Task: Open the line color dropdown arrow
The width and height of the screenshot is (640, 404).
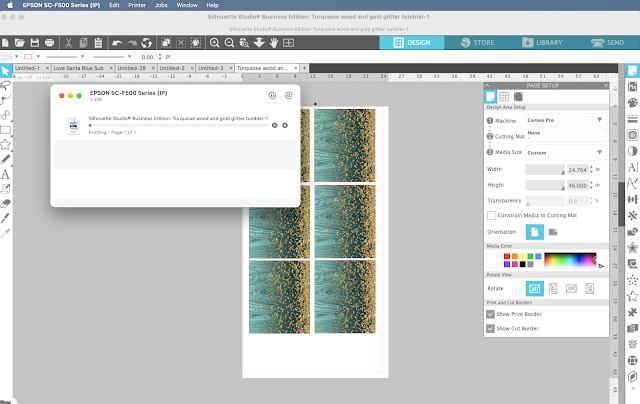Action: (38, 57)
